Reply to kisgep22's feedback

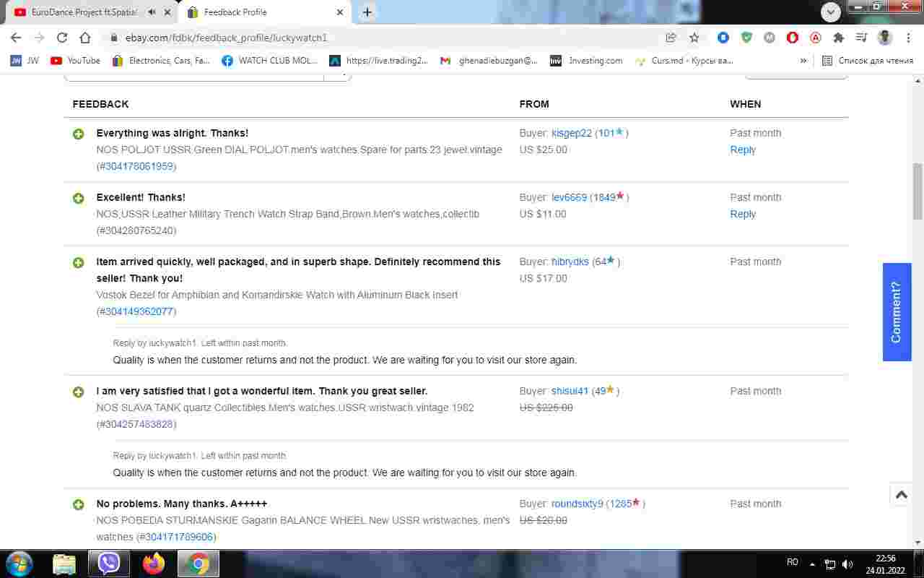(743, 150)
